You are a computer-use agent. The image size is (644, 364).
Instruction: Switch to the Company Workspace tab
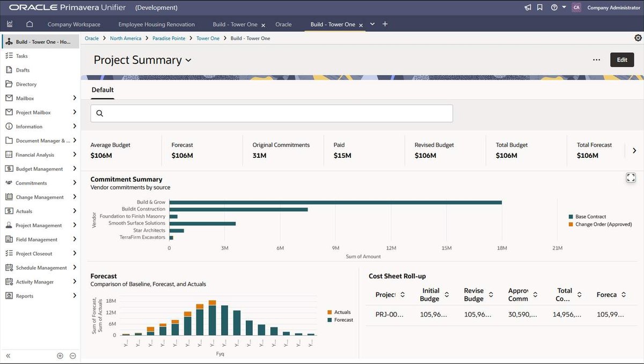click(x=74, y=24)
